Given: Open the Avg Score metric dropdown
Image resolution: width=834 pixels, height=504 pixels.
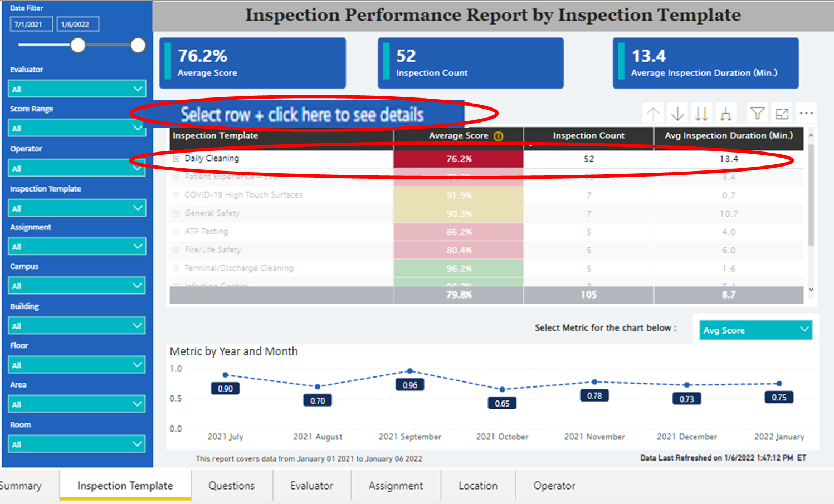Looking at the screenshot, I should pos(755,330).
